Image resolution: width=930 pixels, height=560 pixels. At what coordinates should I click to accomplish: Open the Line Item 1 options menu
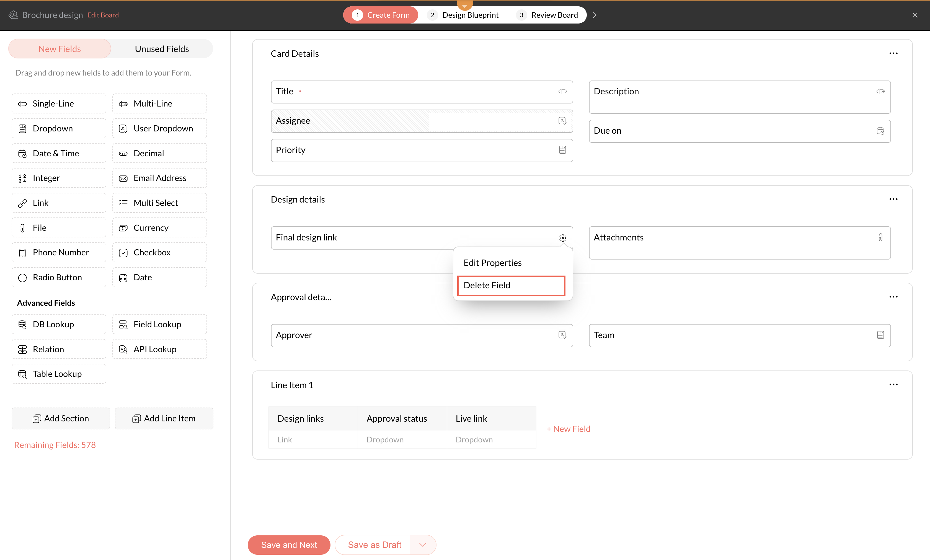click(x=893, y=385)
